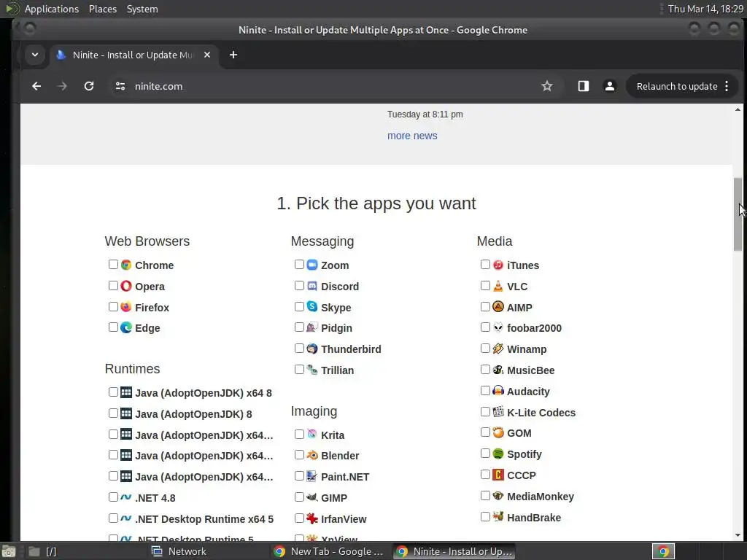Go back to the previous page
The height and width of the screenshot is (560, 747).
point(36,86)
